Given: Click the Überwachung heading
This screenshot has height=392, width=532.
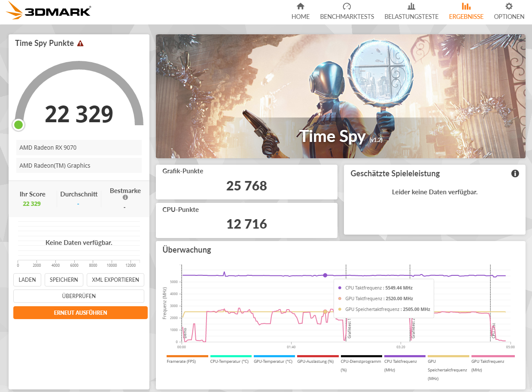Looking at the screenshot, I should [187, 250].
